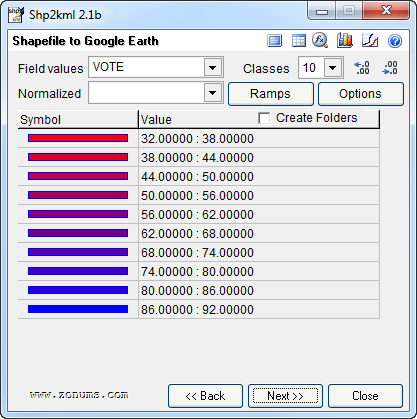Select the value 86.00000 : 92.00000
The image size is (417, 419).
(x=197, y=310)
